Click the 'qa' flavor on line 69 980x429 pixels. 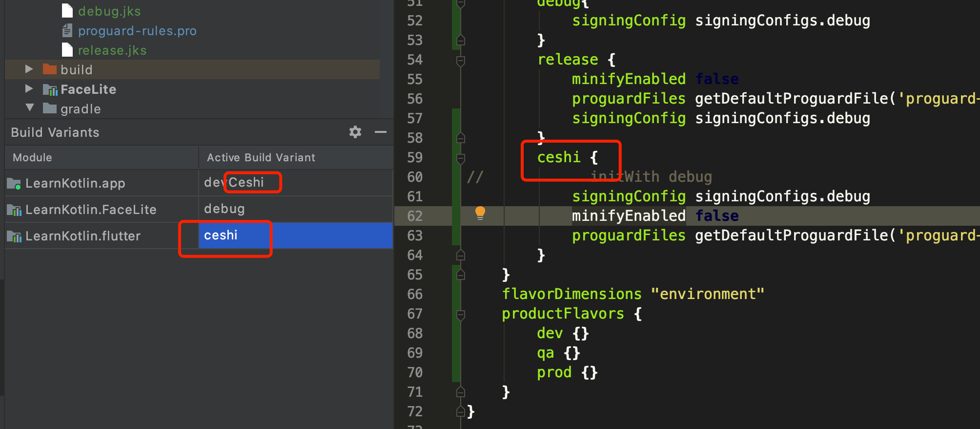pyautogui.click(x=546, y=353)
